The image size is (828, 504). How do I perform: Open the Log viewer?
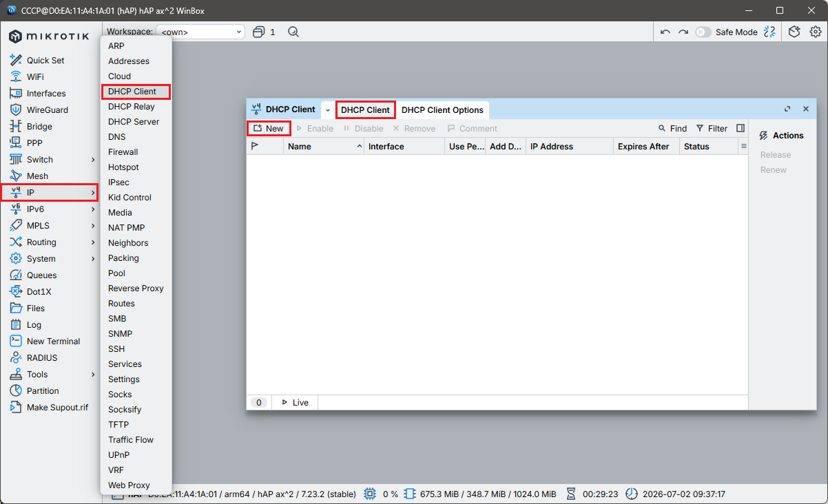[34, 325]
